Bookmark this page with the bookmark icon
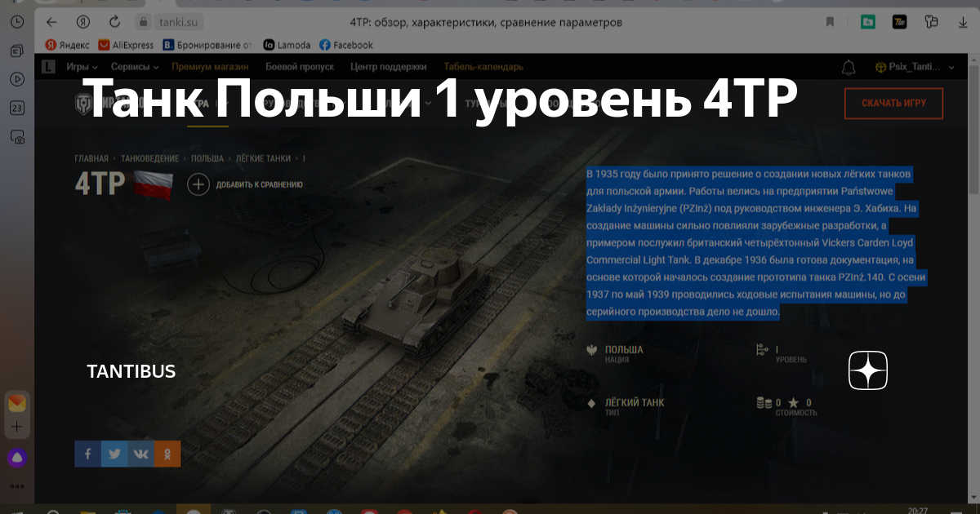 pyautogui.click(x=831, y=22)
